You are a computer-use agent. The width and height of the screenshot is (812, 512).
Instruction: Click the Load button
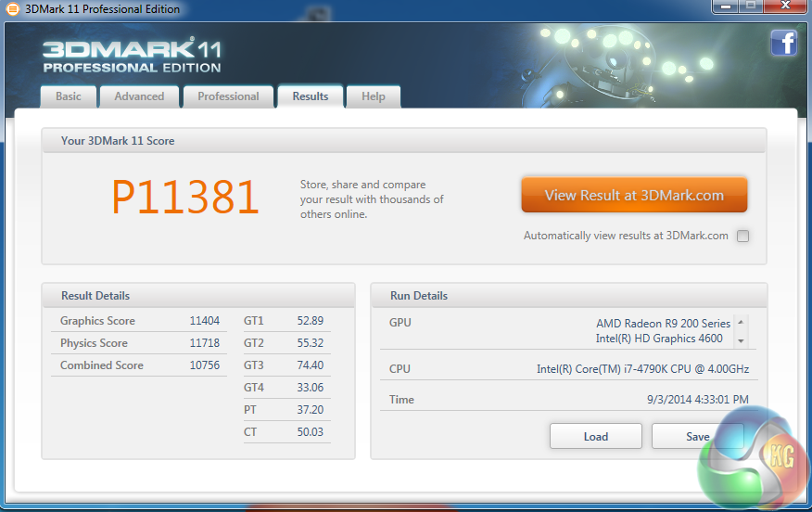click(x=595, y=436)
